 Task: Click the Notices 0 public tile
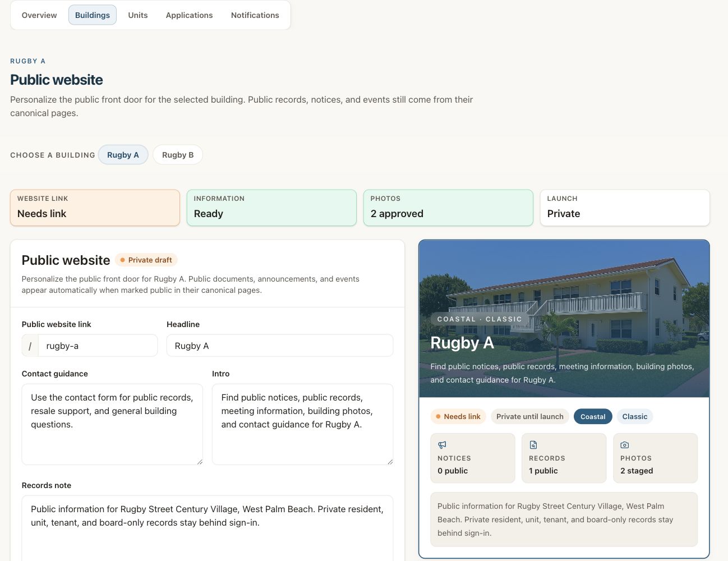(473, 458)
